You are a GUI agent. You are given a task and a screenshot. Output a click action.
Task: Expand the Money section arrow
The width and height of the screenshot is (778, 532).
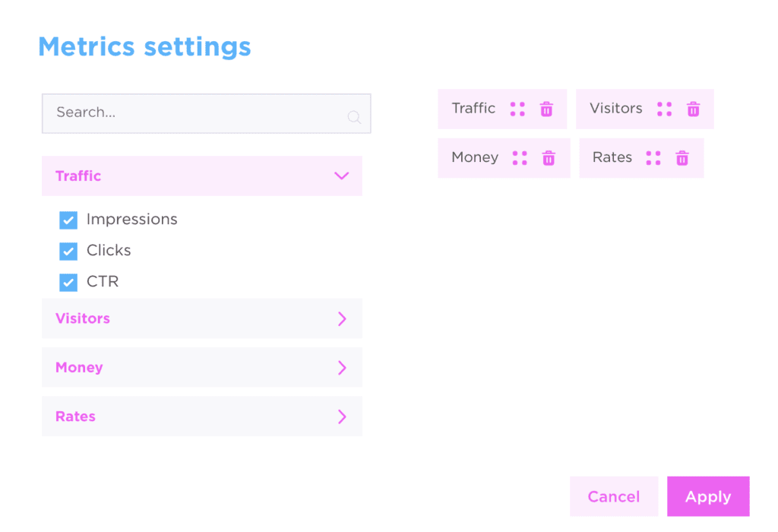pyautogui.click(x=342, y=368)
